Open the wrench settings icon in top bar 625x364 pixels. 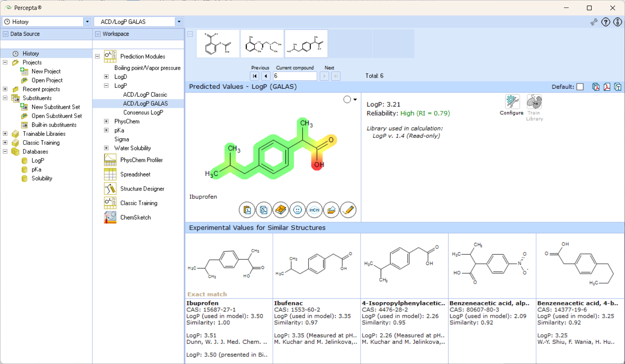point(594,22)
